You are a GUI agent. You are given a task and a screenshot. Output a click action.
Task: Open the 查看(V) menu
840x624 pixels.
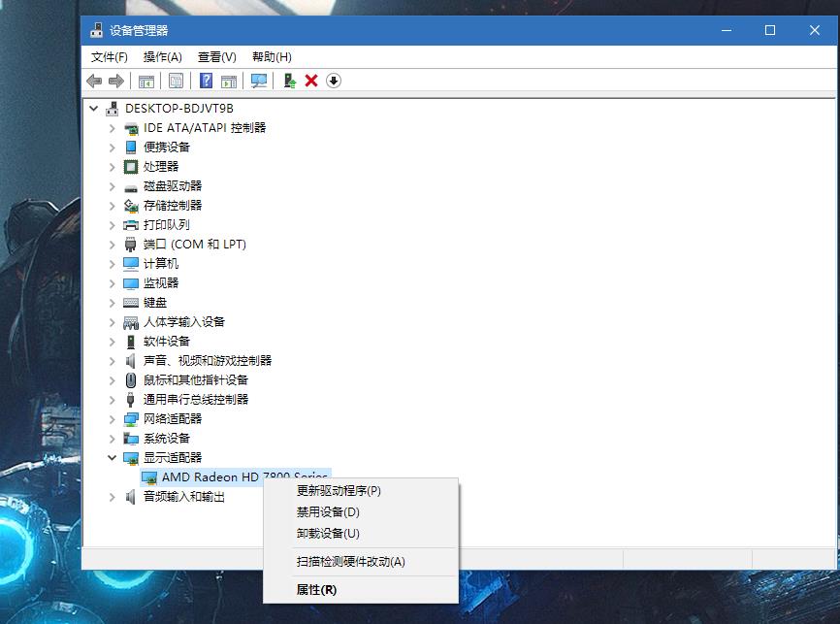coord(216,57)
